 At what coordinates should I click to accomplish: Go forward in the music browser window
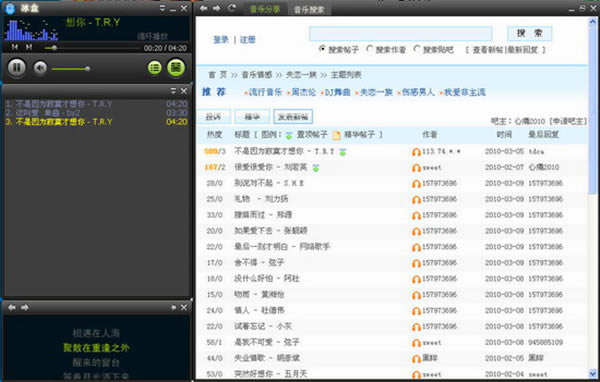[217, 8]
